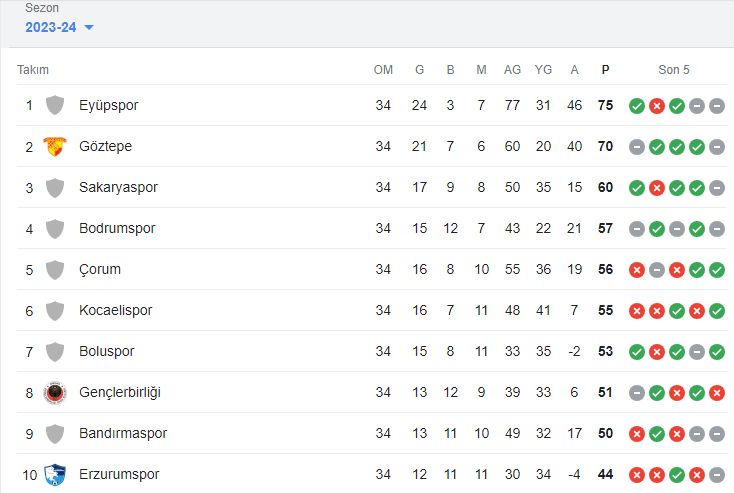This screenshot has width=734, height=493.
Task: Click the Takım column header
Action: click(x=33, y=70)
